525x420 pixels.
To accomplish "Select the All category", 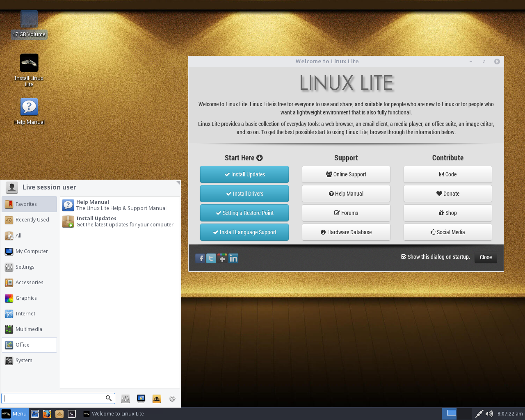I will [x=29, y=235].
